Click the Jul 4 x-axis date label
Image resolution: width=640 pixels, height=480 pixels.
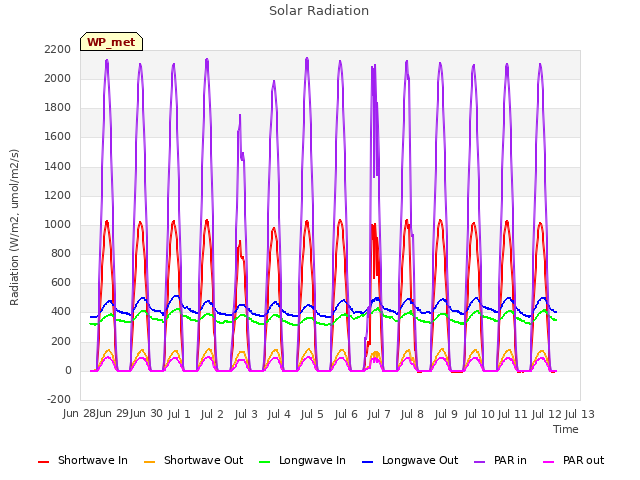[x=279, y=414]
